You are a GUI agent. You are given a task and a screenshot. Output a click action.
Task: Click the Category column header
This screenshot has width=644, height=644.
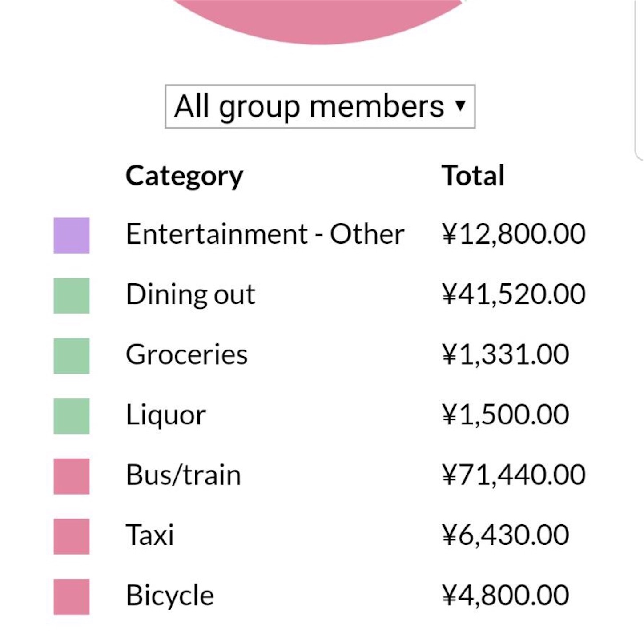click(x=184, y=176)
